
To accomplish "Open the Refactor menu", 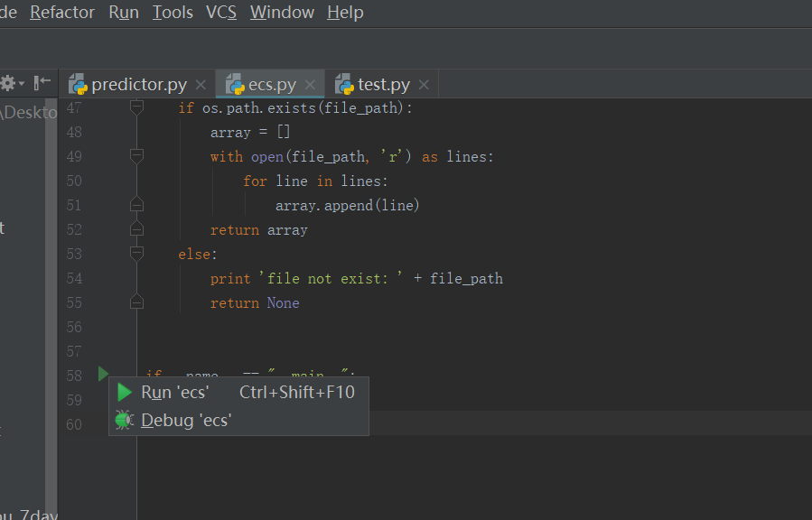I will 62,12.
